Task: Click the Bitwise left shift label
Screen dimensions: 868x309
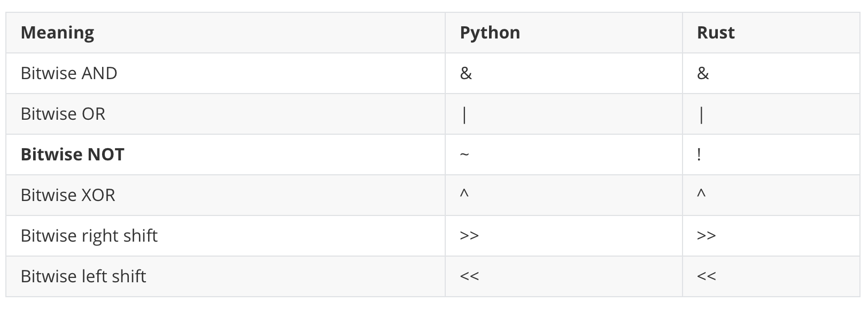Action: pyautogui.click(x=83, y=276)
